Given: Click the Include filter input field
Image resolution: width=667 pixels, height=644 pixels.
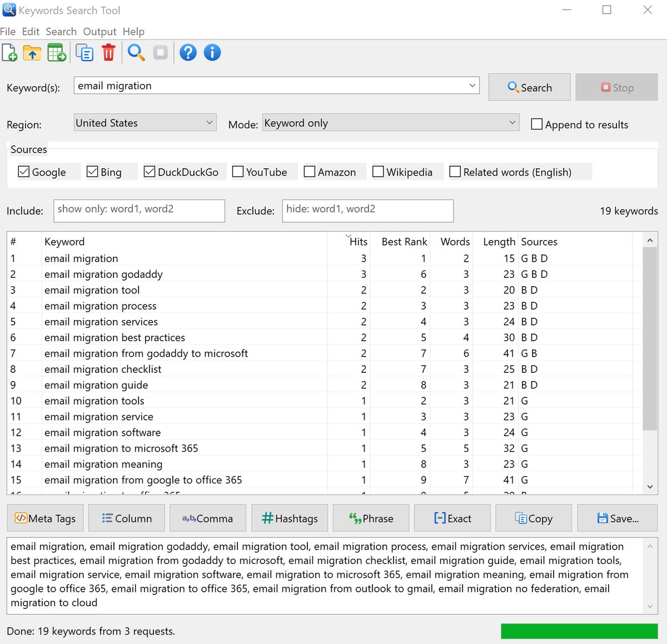Looking at the screenshot, I should pos(140,211).
